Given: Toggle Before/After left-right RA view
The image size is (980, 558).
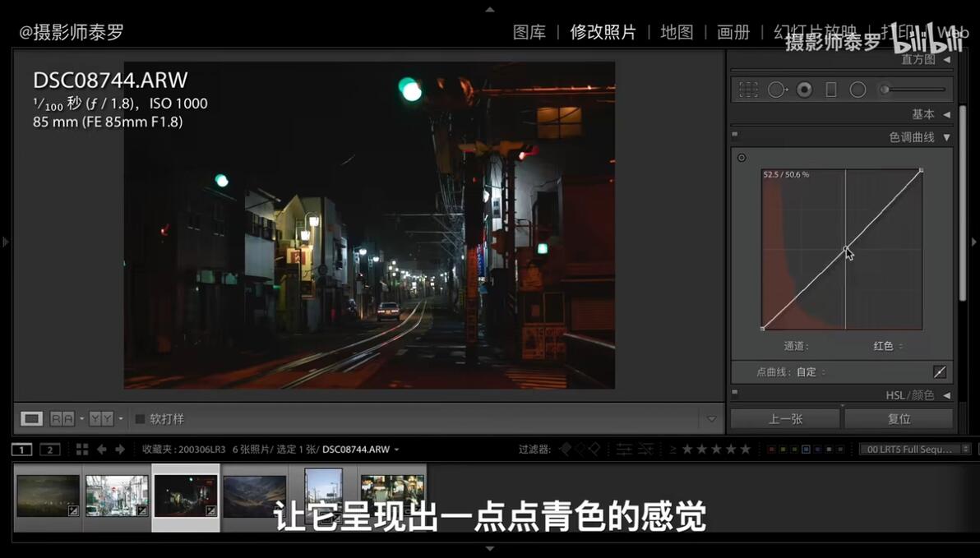Looking at the screenshot, I should click(x=62, y=418).
